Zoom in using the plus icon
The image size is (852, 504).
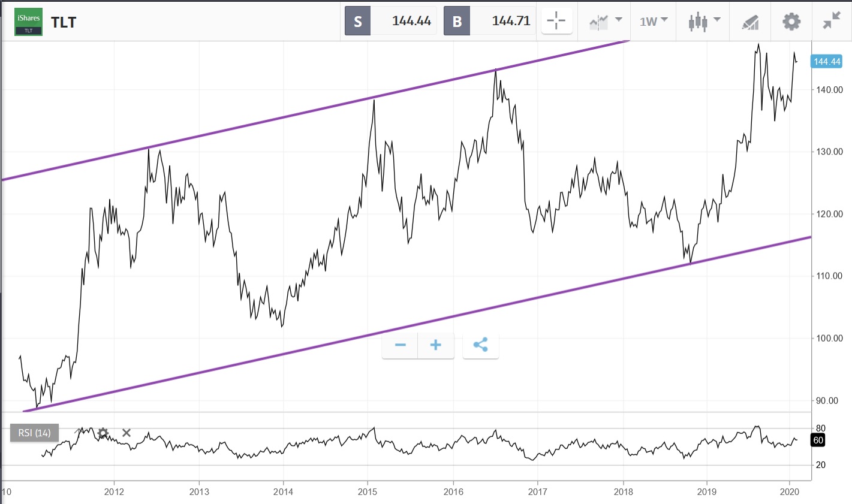point(435,345)
